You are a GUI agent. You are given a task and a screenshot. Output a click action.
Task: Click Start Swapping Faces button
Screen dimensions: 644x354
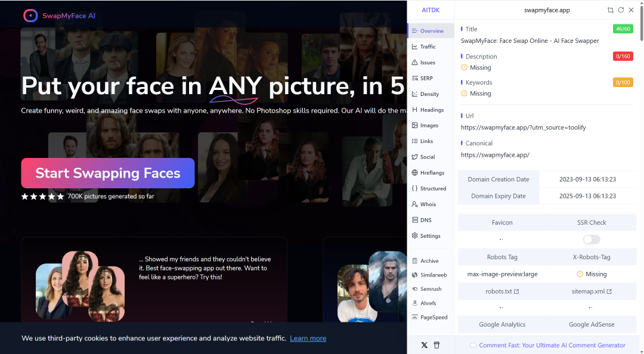pyautogui.click(x=108, y=173)
